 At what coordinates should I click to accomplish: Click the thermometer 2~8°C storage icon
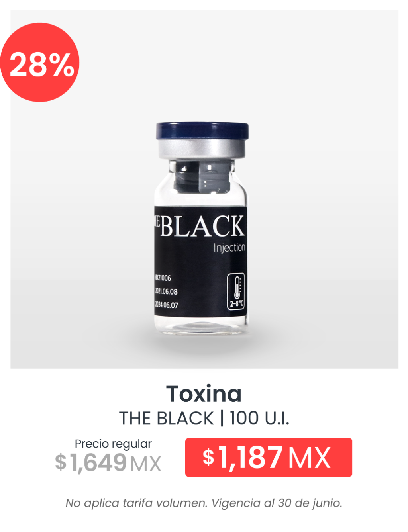[236, 291]
